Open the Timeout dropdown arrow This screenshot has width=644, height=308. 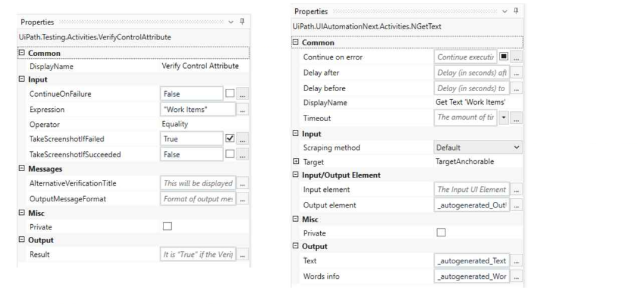[x=503, y=118]
